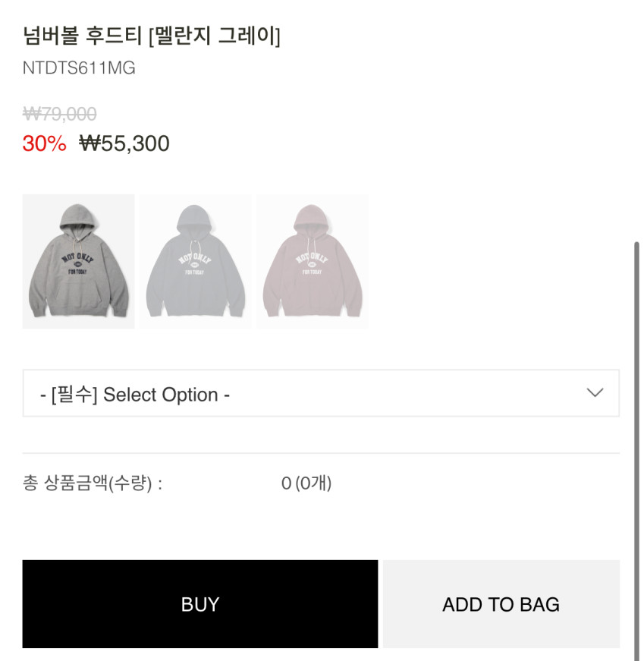This screenshot has height=661, width=644.
Task: Click the red 30% discount label
Action: pyautogui.click(x=45, y=143)
